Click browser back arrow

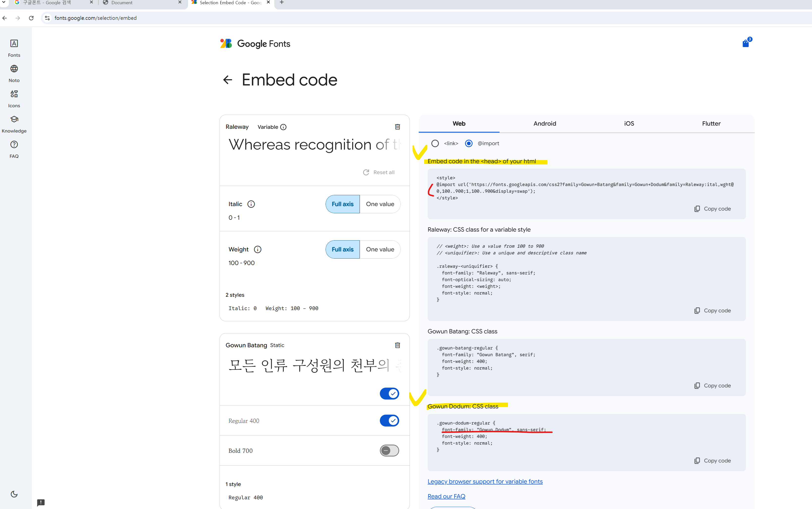[5, 18]
